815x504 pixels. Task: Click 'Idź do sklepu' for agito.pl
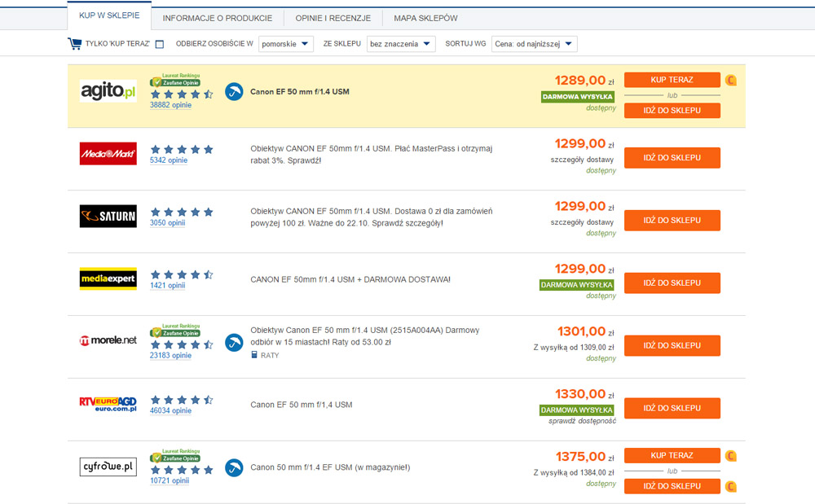pyautogui.click(x=672, y=111)
